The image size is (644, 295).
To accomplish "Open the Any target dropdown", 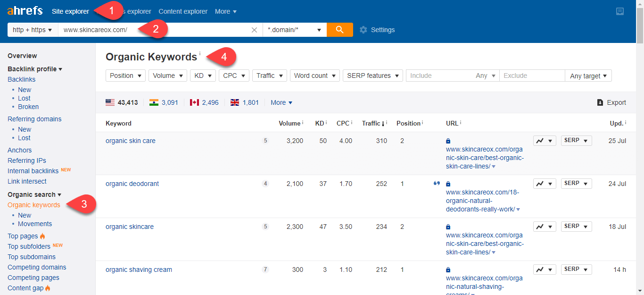I will click(x=588, y=76).
